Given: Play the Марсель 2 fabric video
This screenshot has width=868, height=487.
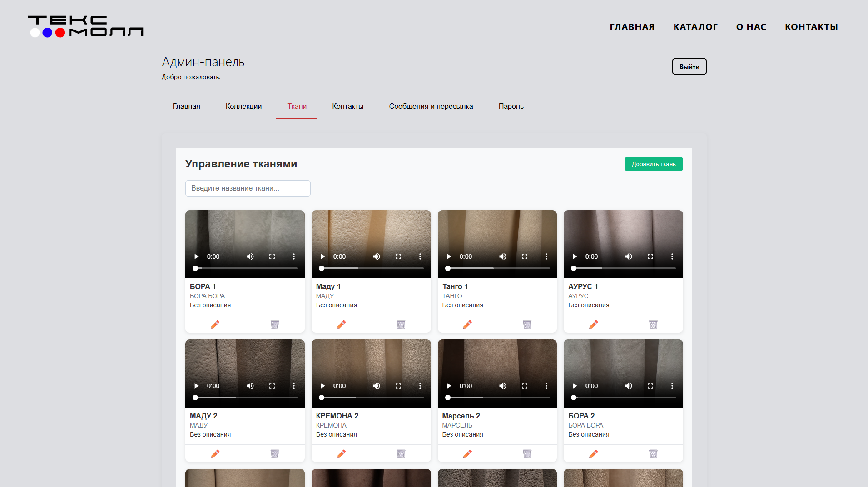Looking at the screenshot, I should tap(449, 386).
